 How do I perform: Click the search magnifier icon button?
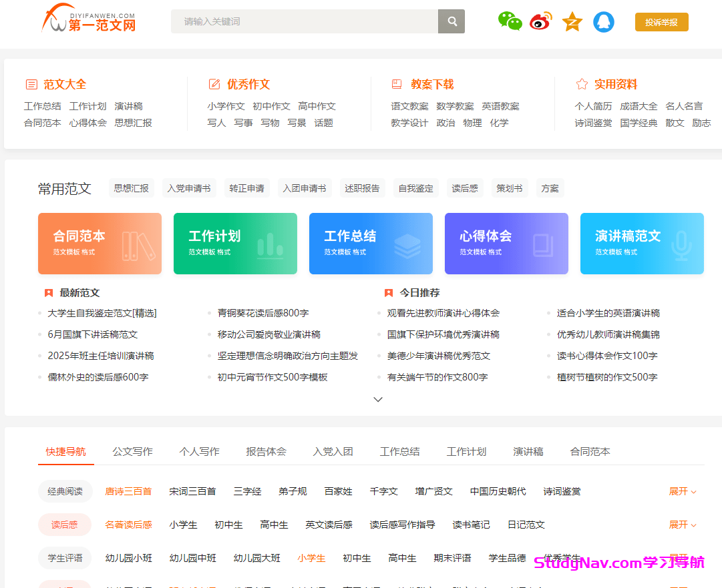point(452,21)
